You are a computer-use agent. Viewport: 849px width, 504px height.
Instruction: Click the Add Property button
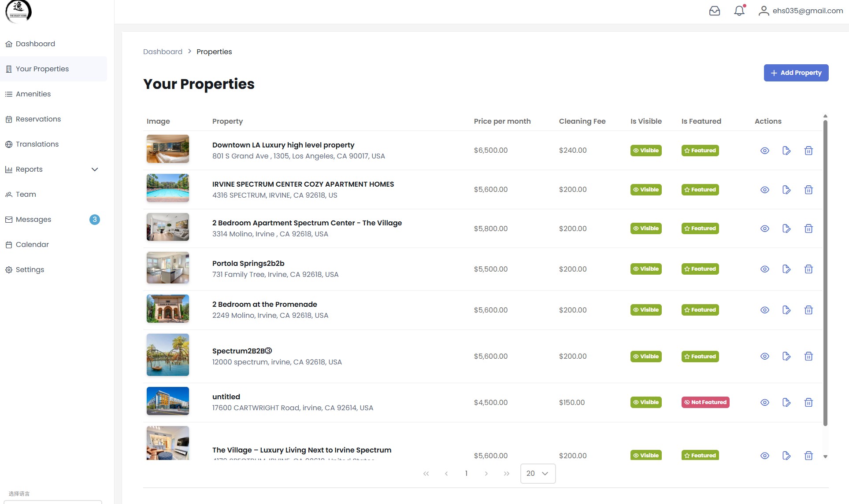(x=796, y=73)
